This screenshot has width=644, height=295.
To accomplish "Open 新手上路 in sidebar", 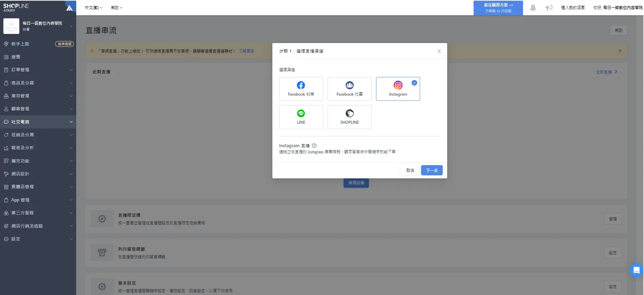I will pyautogui.click(x=38, y=44).
